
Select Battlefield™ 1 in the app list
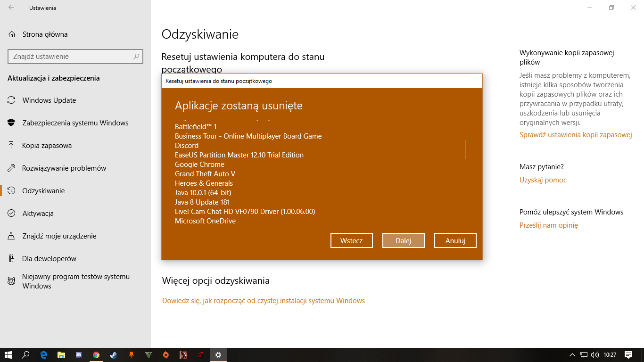(x=196, y=127)
